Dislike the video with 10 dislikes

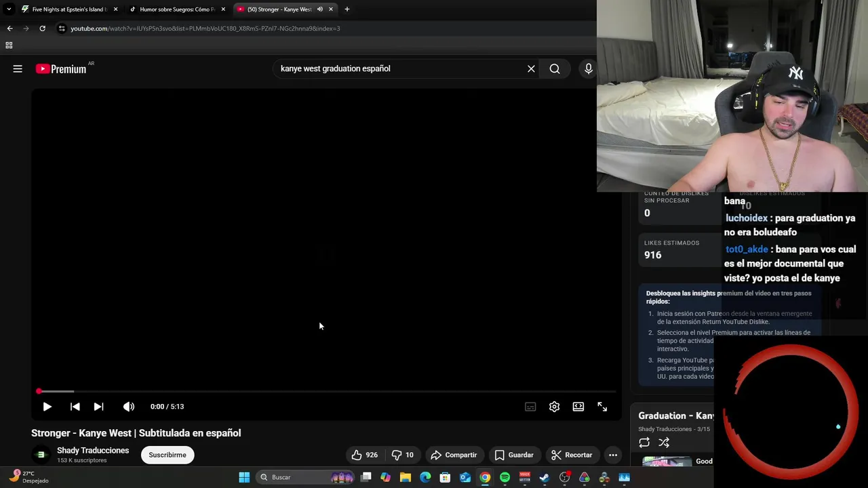click(x=402, y=455)
